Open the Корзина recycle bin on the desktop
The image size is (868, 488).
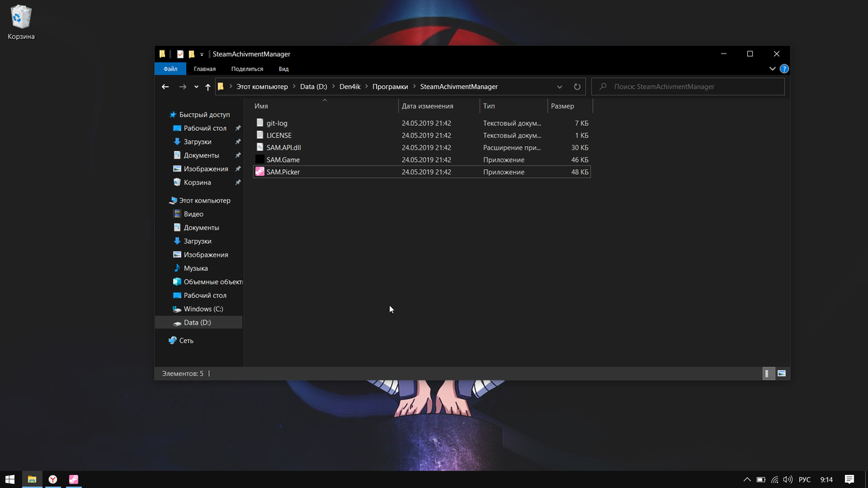pyautogui.click(x=21, y=22)
